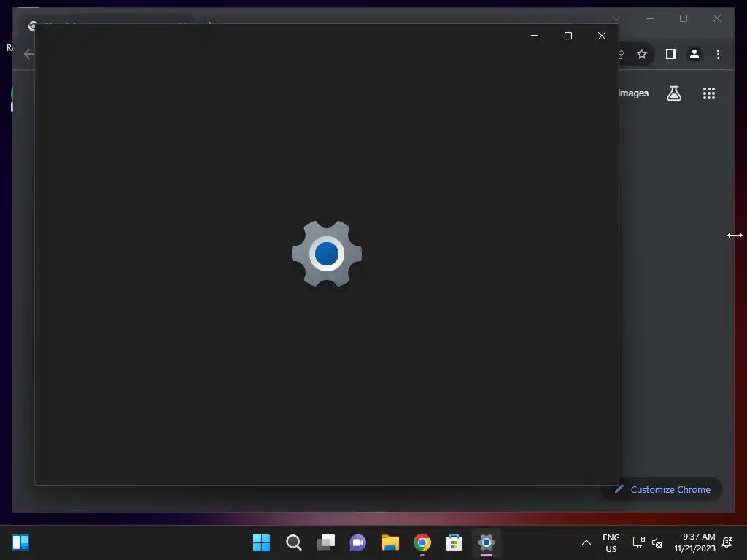Open Search Labs flask icon

point(673,93)
